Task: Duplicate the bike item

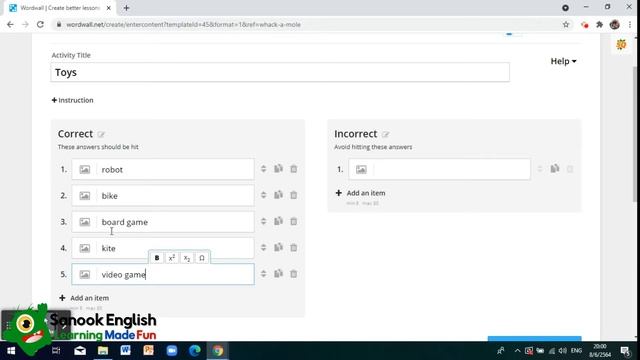Action: [278, 195]
